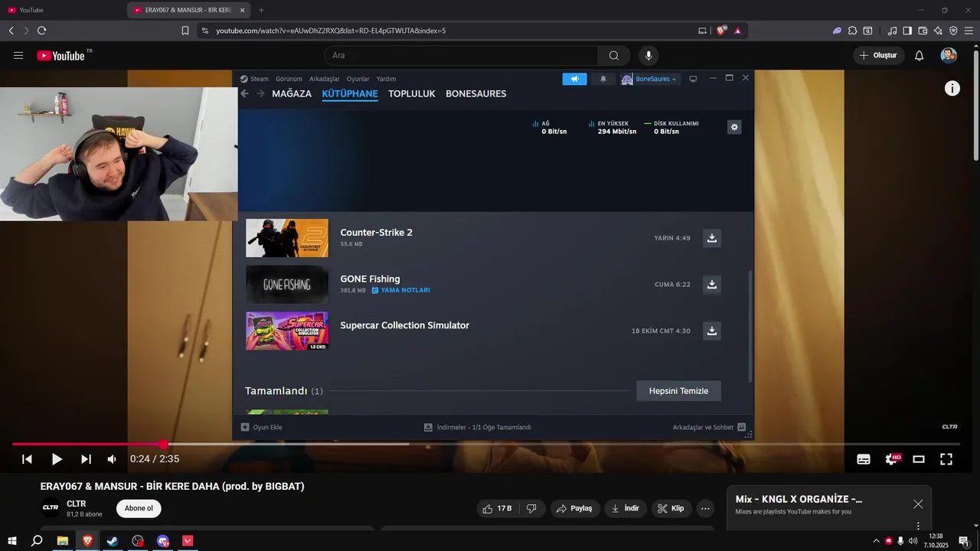Open browser extensions puzzle icon
The image size is (980, 551).
[852, 31]
